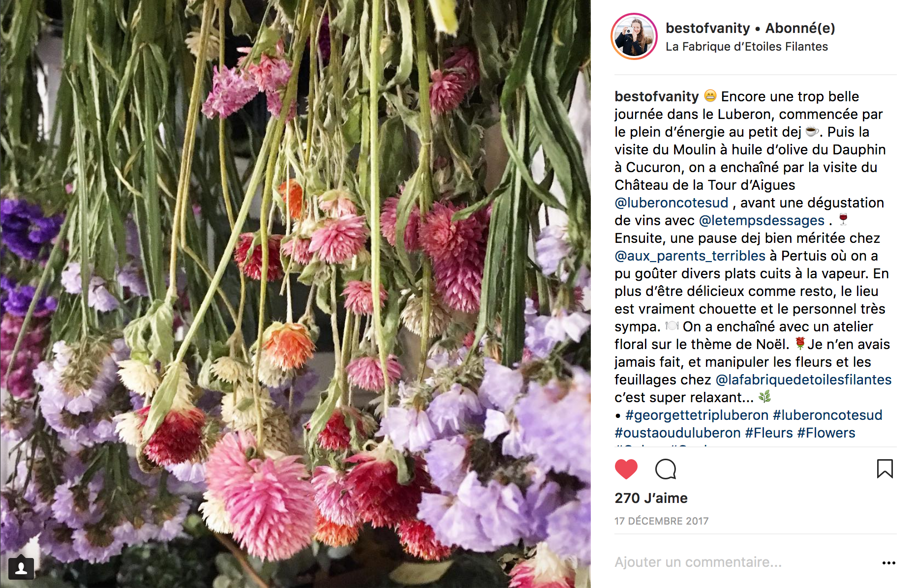The width and height of the screenshot is (917, 588).
Task: Browse the #oustaouduluberon hashtag
Action: click(x=677, y=433)
